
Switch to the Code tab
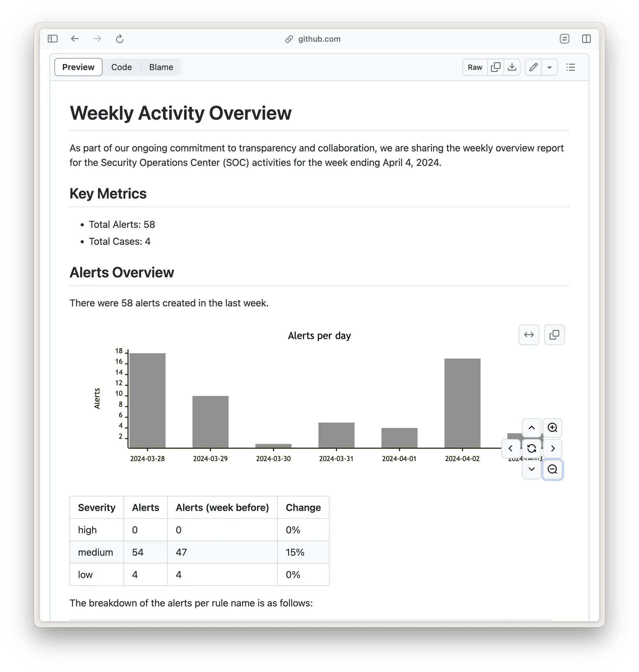(121, 67)
